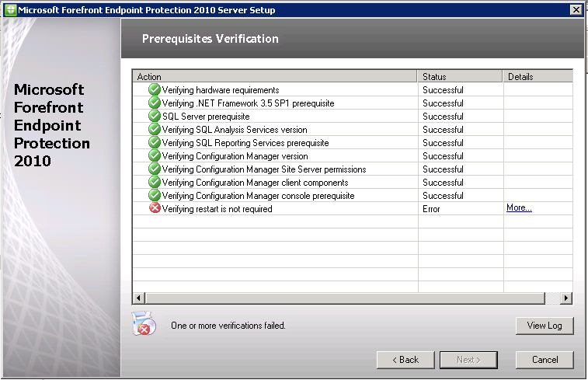Select row Verifying Configuration Manager client components
This screenshot has width=588, height=380.
(353, 182)
